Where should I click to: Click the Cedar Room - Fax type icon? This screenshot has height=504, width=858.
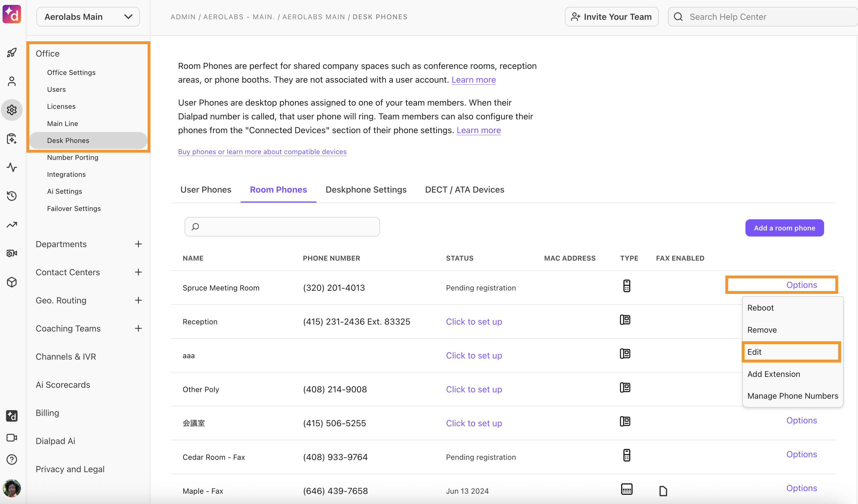tap(627, 455)
